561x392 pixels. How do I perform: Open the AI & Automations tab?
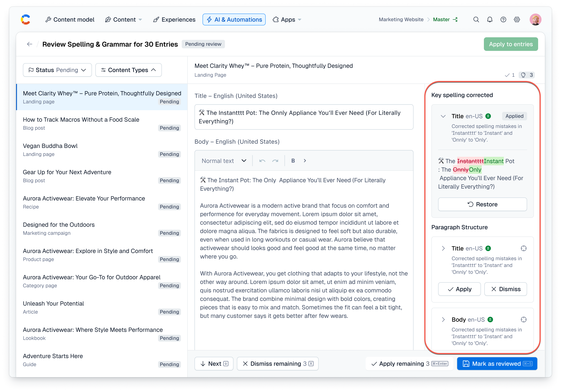click(234, 19)
